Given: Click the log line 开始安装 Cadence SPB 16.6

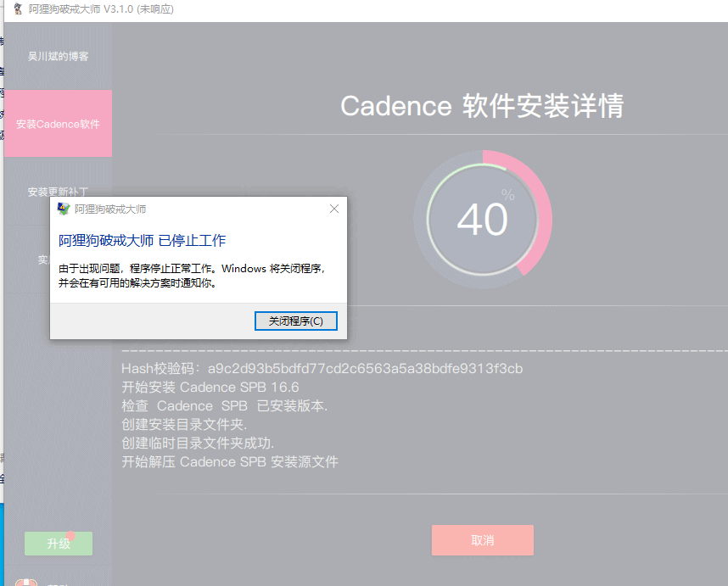Looking at the screenshot, I should click(x=210, y=387).
